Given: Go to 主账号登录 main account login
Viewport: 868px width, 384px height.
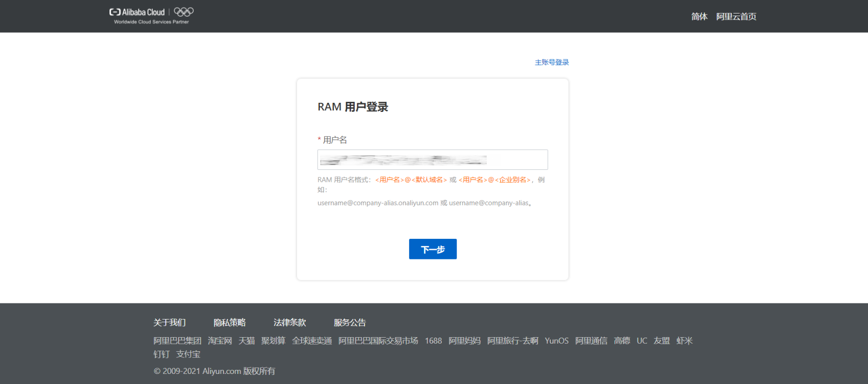Looking at the screenshot, I should coord(551,62).
